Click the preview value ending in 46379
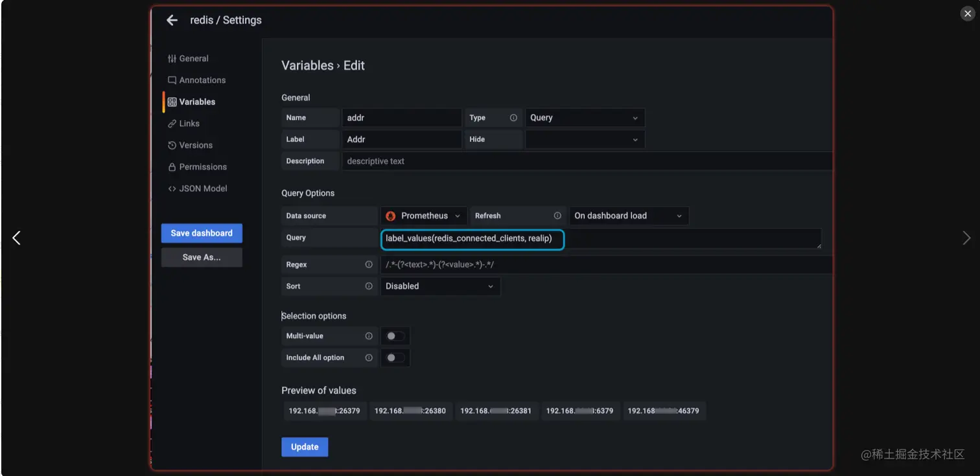The image size is (980, 476). point(664,411)
